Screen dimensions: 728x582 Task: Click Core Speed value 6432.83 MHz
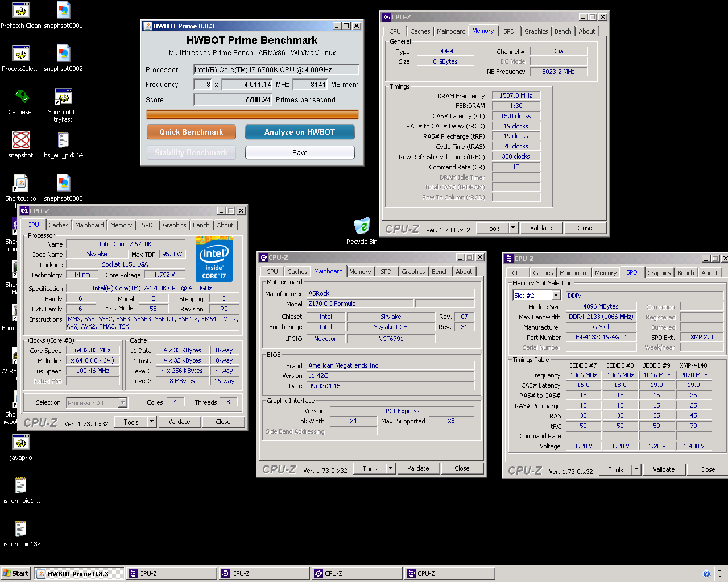click(x=93, y=350)
